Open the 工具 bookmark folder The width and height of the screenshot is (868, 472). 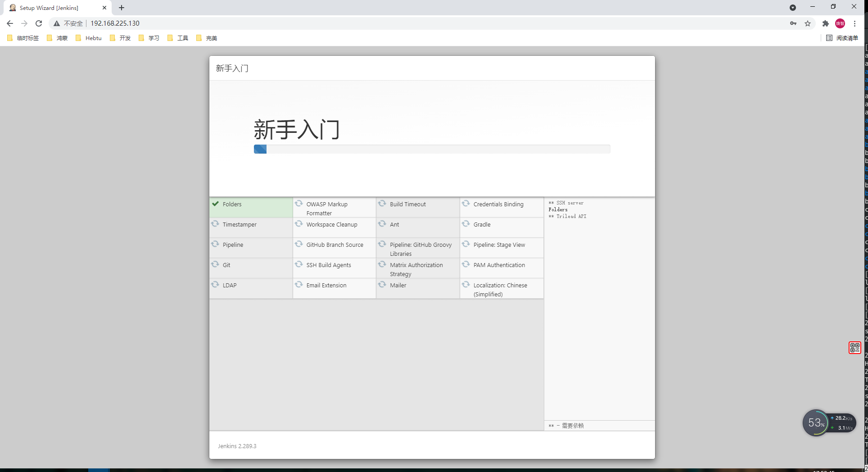178,38
